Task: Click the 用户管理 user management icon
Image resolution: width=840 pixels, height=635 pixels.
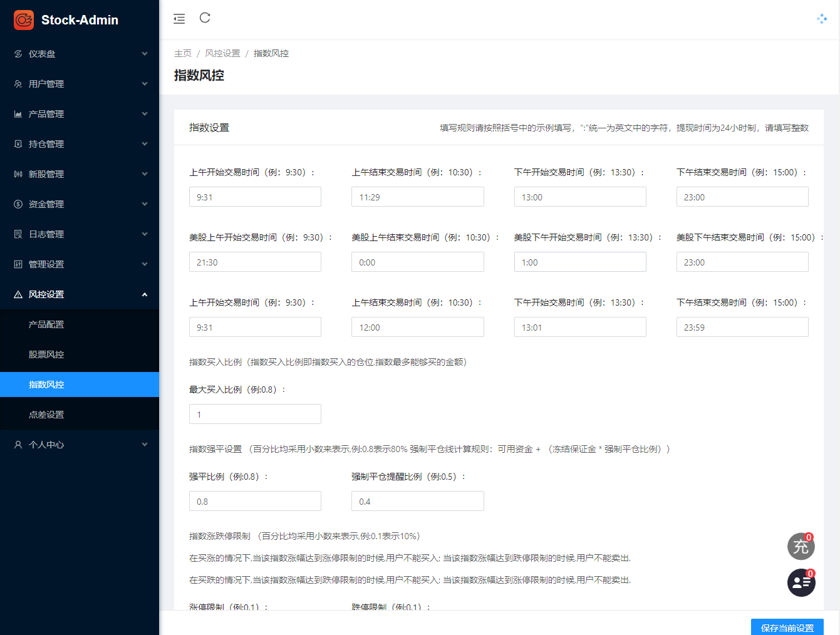Action: pyautogui.click(x=18, y=83)
